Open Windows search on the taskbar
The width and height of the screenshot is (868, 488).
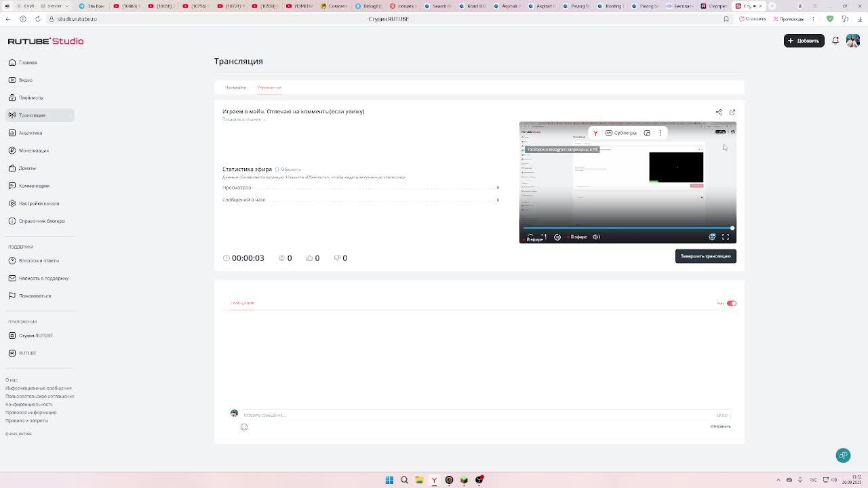pos(404,480)
